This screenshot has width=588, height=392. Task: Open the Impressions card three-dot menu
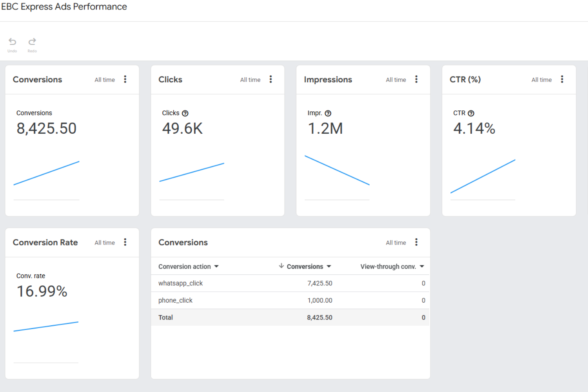point(416,79)
